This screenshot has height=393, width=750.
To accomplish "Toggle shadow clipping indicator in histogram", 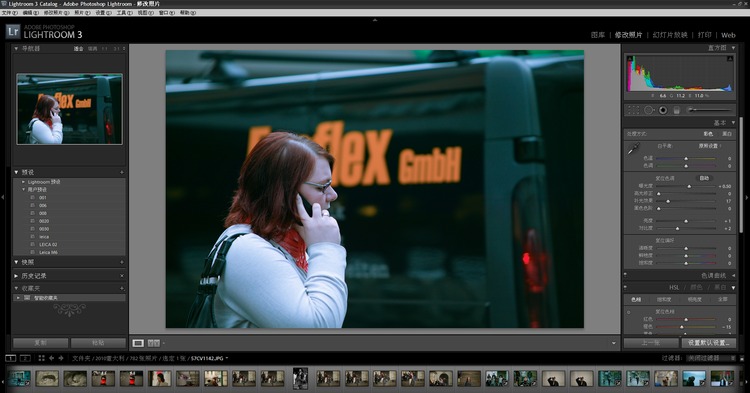I will [630, 58].
